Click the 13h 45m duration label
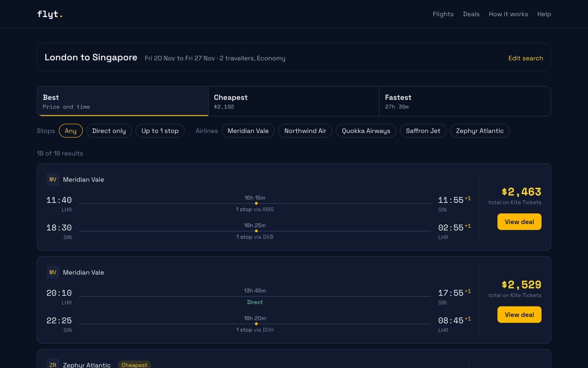The image size is (588, 368). coord(255,291)
